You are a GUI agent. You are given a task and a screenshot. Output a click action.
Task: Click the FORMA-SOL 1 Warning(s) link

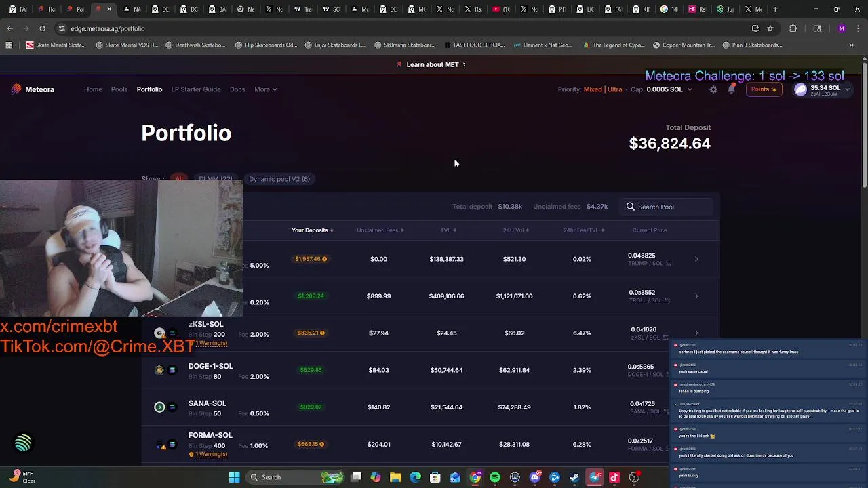[208, 454]
